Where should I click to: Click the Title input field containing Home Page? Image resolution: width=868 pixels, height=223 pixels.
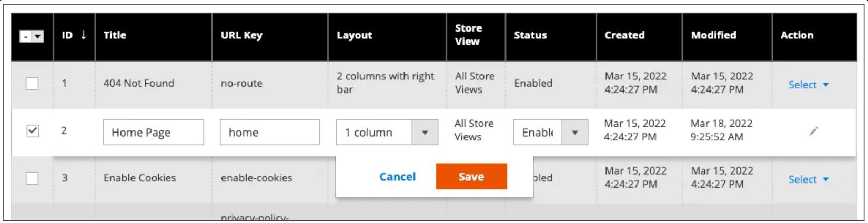(153, 132)
